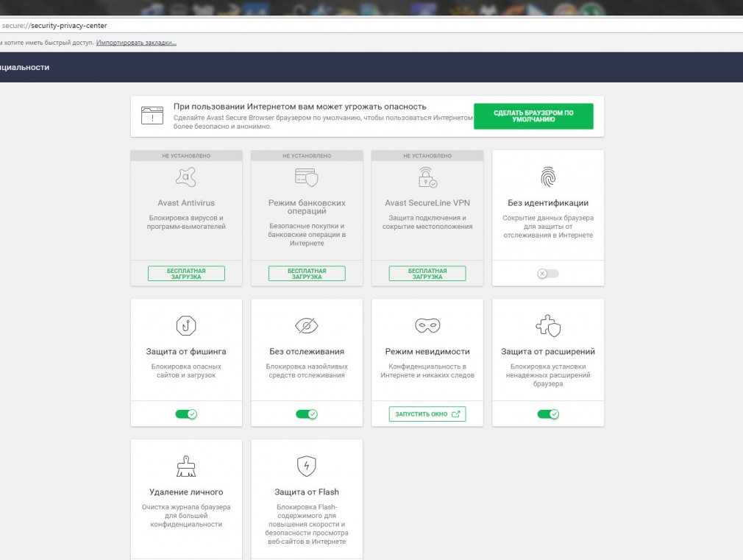
Task: Enable the Без идентификации toggle
Action: (x=548, y=274)
